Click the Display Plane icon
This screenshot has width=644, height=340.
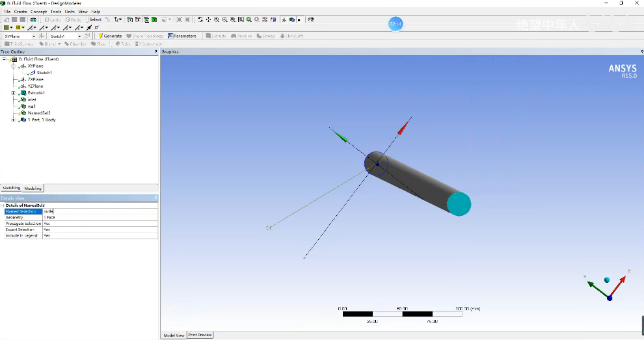pyautogui.click(x=284, y=20)
